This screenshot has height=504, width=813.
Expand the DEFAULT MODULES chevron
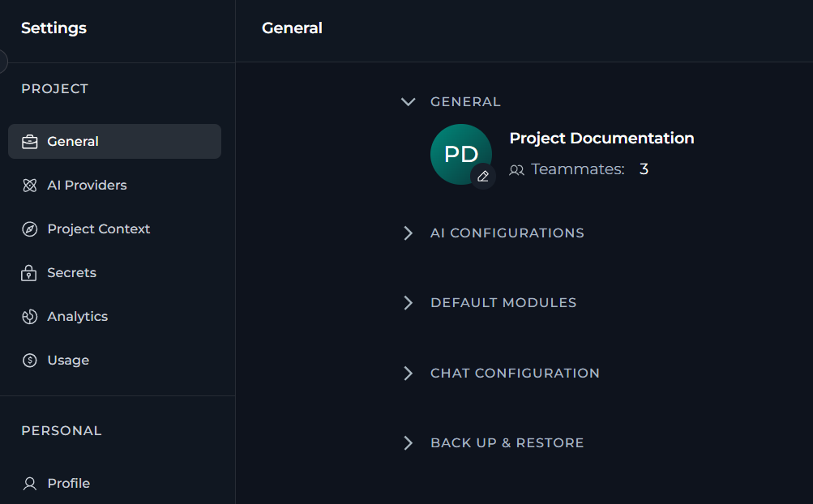pyautogui.click(x=408, y=303)
